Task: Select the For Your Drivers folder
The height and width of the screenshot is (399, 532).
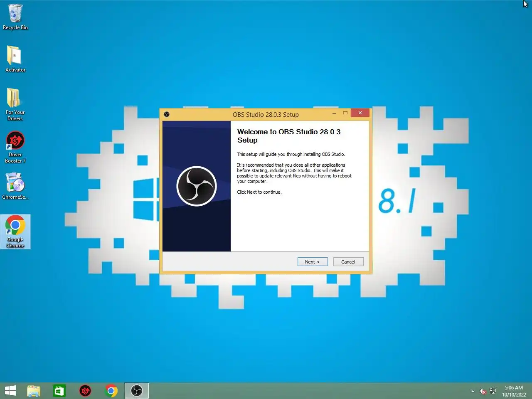Action: [15, 104]
